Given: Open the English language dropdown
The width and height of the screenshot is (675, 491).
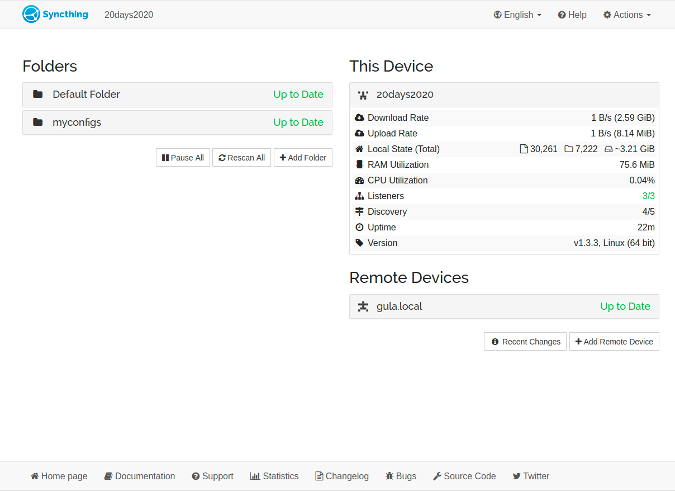Looking at the screenshot, I should [517, 15].
